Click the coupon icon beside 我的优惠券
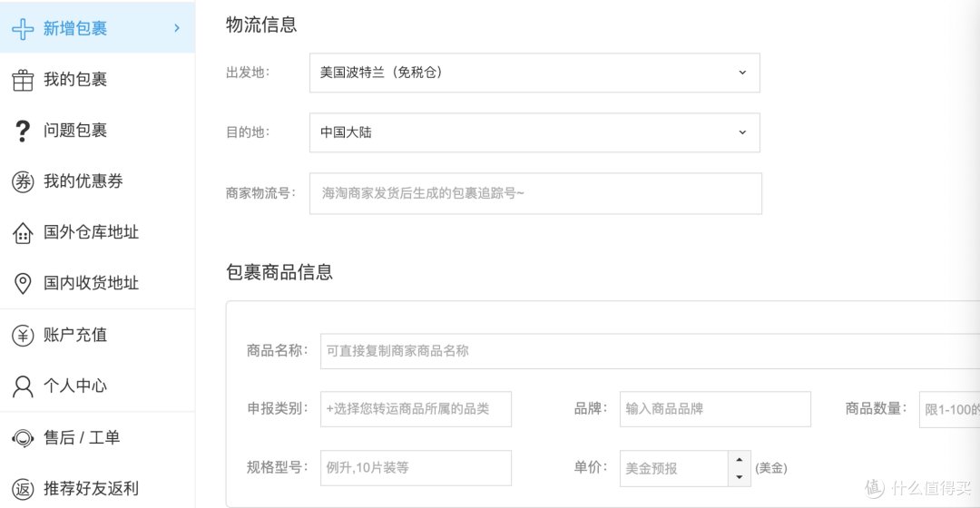 coord(23,181)
